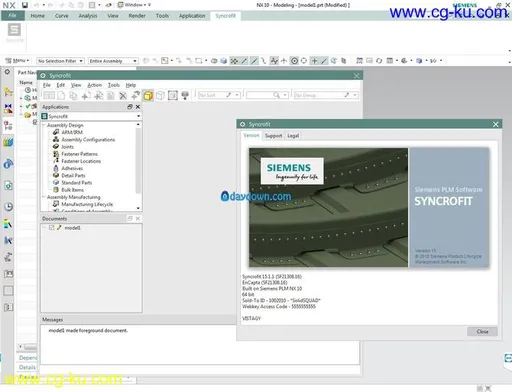Image resolution: width=512 pixels, height=392 pixels.
Task: Click the Applications tree vertical scrollbar
Action: point(138,161)
